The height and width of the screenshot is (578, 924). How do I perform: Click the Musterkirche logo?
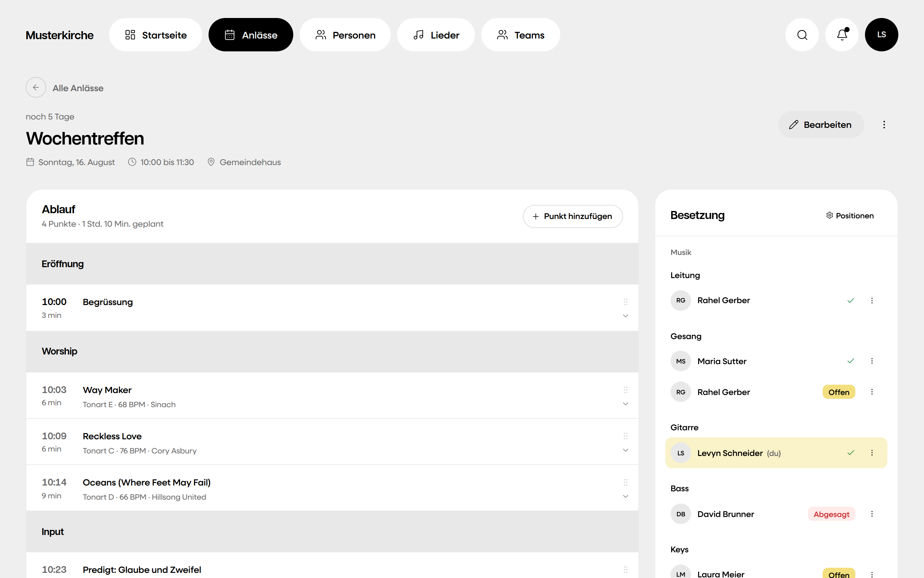60,35
